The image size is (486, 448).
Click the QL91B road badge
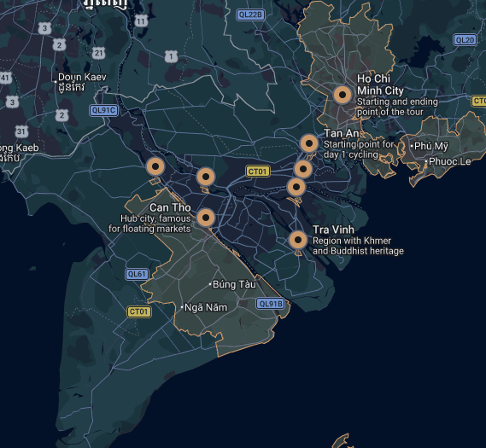point(270,304)
